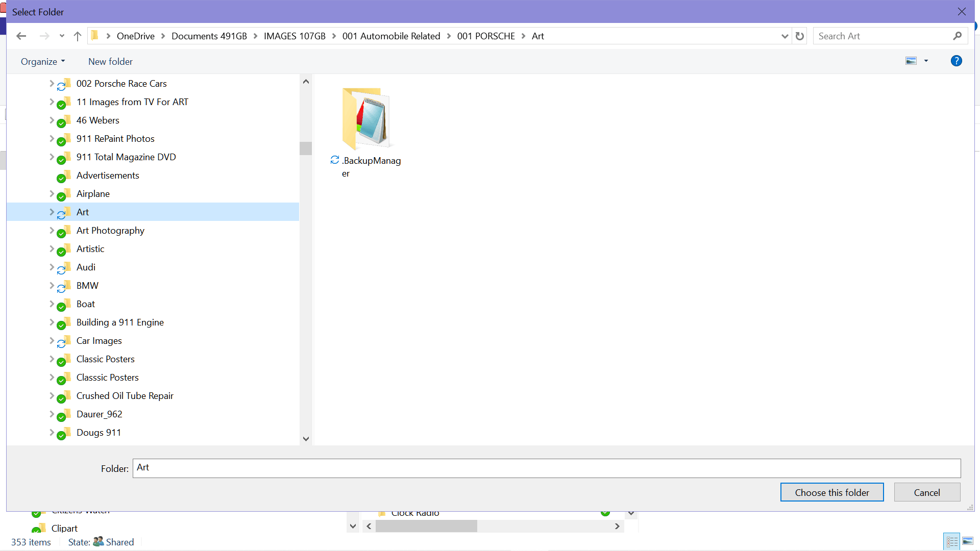Click Choose this folder button
Image resolution: width=980 pixels, height=551 pixels.
(832, 492)
